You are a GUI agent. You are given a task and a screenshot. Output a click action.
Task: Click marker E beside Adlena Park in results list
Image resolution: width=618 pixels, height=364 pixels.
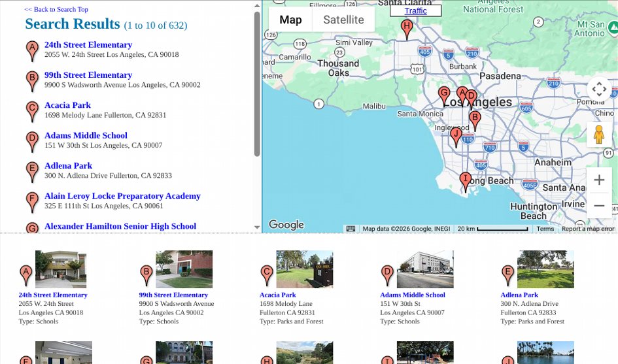tap(32, 173)
